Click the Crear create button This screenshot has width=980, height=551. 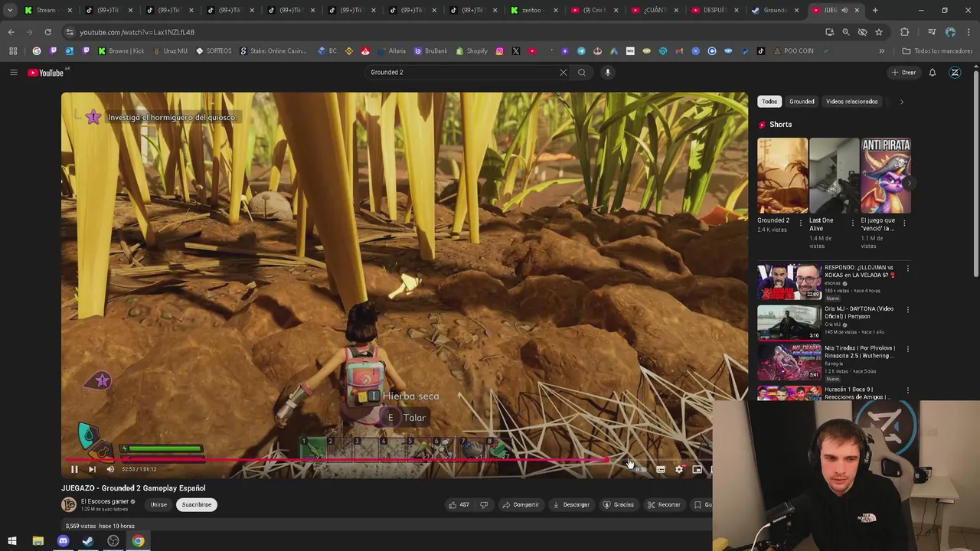pos(903,72)
